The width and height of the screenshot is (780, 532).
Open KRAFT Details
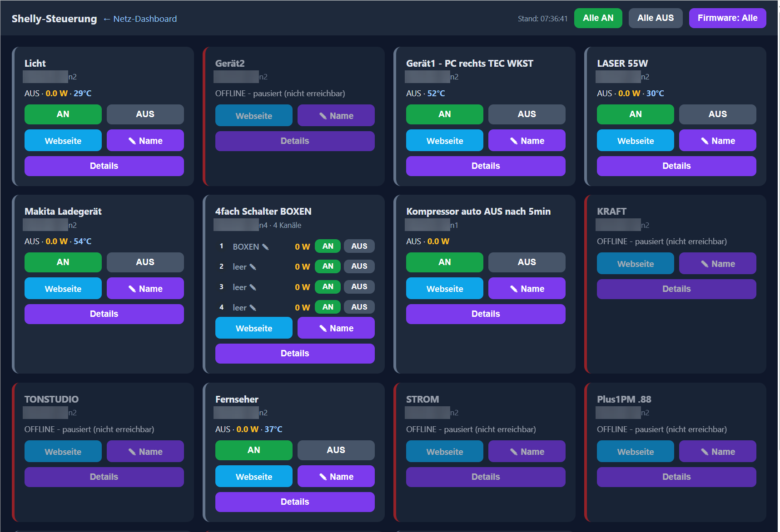pos(676,289)
